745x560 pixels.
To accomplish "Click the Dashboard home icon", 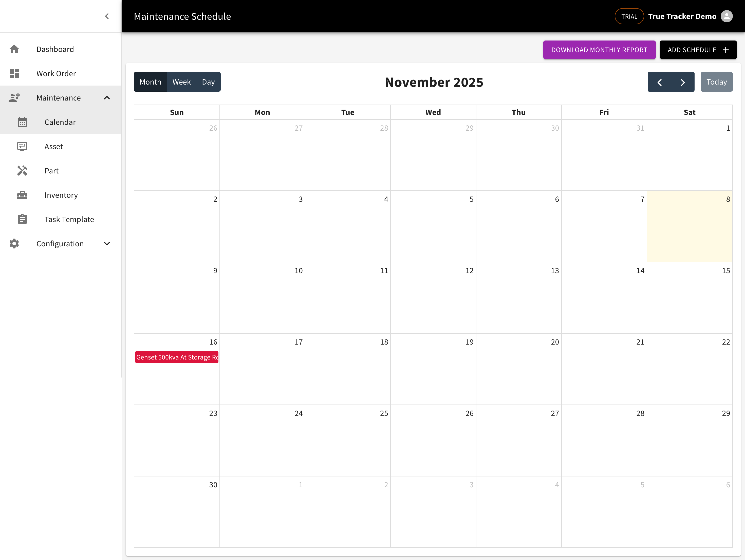I will click(x=14, y=49).
